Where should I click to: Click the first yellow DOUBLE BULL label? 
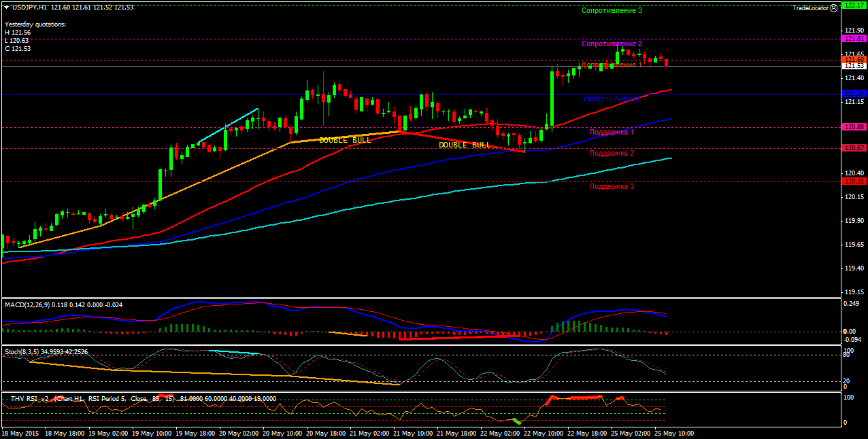coord(345,140)
